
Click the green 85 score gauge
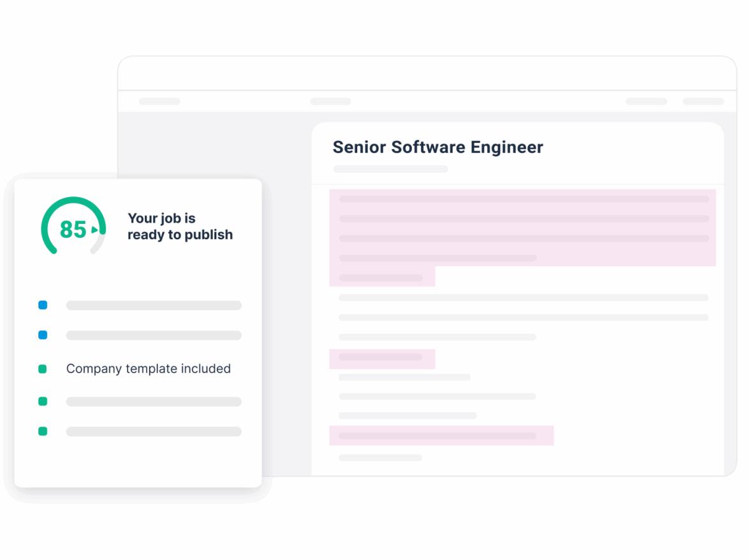point(73,227)
